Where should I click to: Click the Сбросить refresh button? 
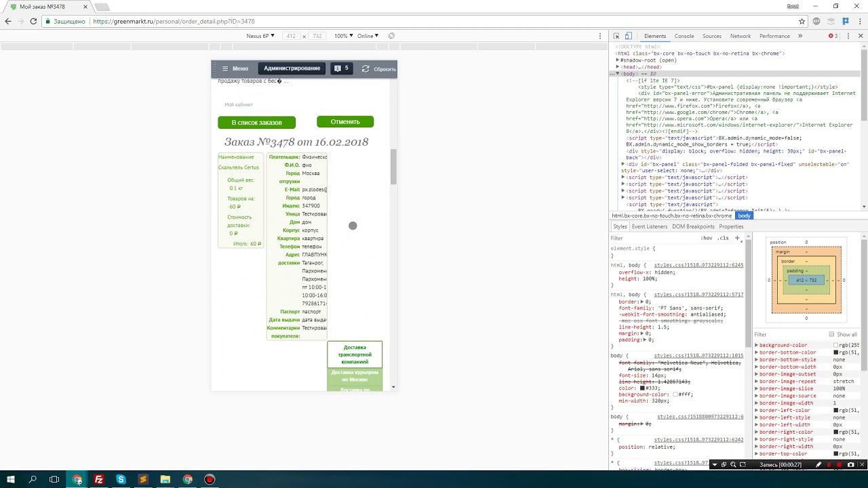point(378,68)
